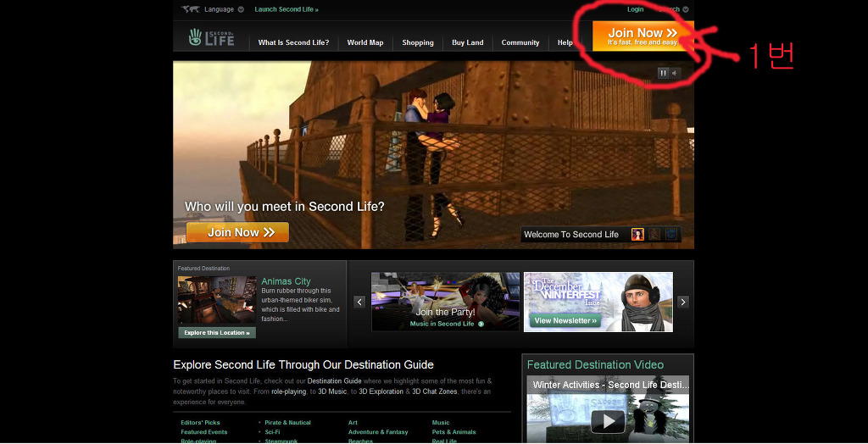Image resolution: width=868 pixels, height=444 pixels.
Task: Open the Login link
Action: [635, 9]
